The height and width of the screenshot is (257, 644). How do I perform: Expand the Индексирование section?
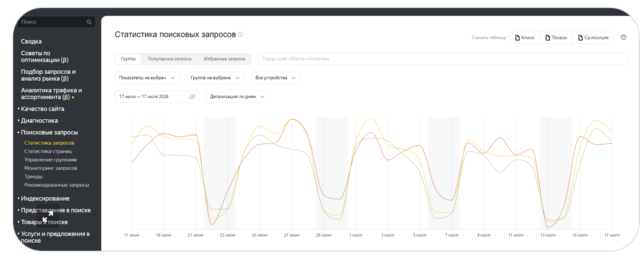[45, 198]
